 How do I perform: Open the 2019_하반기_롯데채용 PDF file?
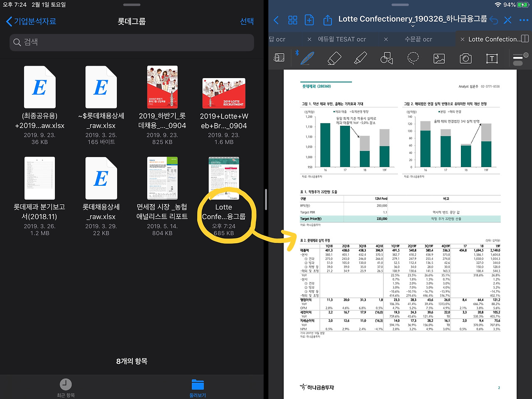(162, 105)
